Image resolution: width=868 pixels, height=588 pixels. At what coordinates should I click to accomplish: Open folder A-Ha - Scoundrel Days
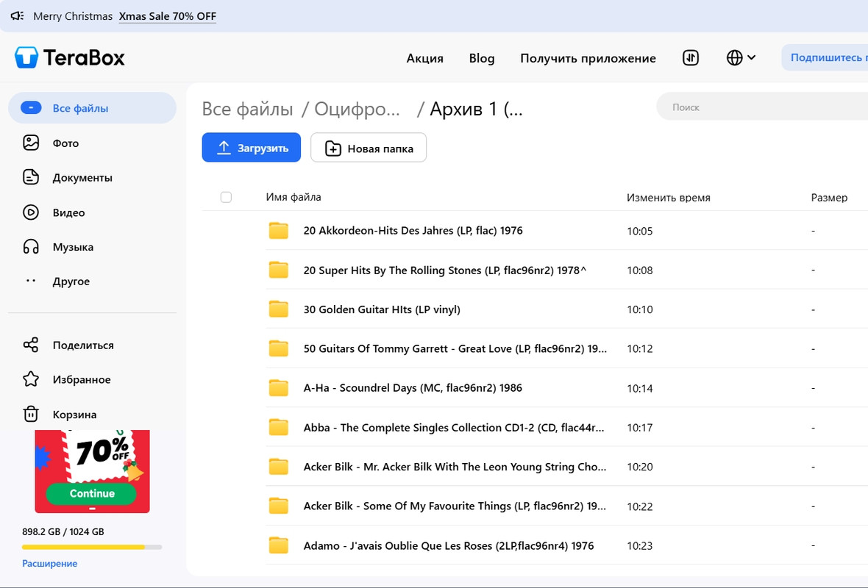(413, 388)
